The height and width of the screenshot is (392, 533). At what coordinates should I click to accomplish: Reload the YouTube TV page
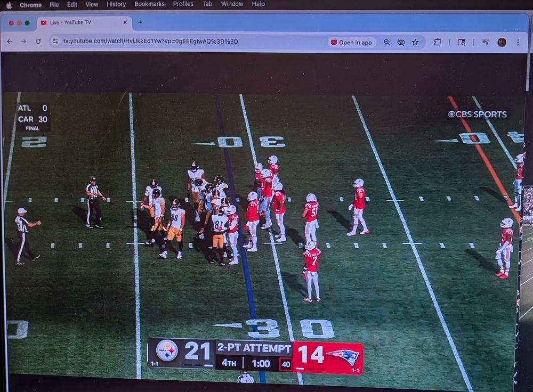[x=38, y=41]
